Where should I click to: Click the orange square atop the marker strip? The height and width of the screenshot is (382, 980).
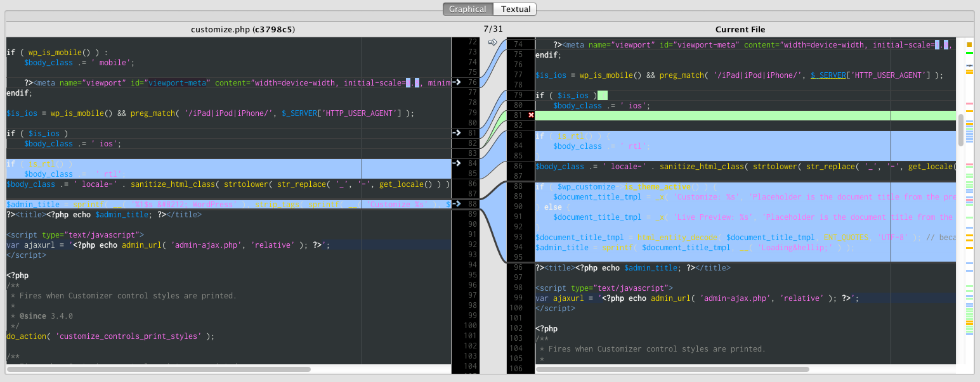coord(969,44)
